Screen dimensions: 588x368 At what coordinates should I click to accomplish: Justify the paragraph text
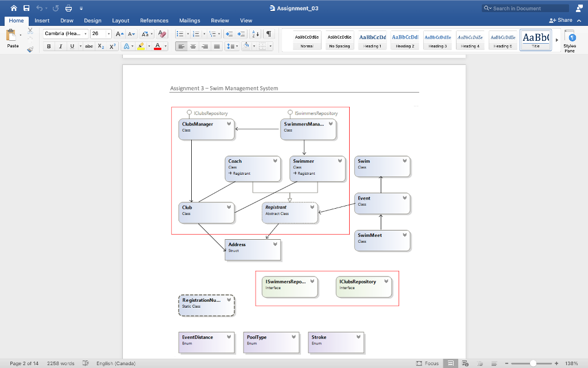click(x=216, y=46)
